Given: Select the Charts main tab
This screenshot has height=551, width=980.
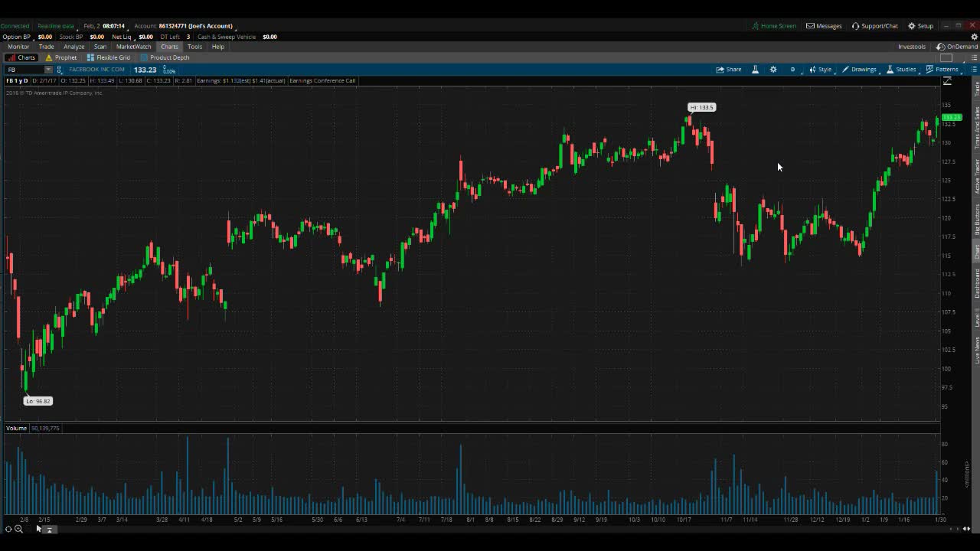Looking at the screenshot, I should pos(169,47).
